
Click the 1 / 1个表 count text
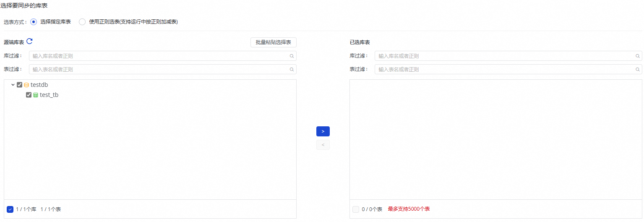(x=51, y=209)
